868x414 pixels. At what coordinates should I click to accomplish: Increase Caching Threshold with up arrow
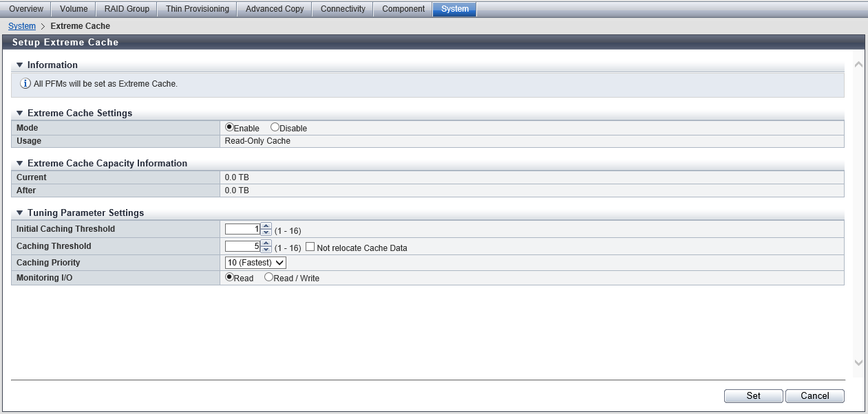coord(266,243)
